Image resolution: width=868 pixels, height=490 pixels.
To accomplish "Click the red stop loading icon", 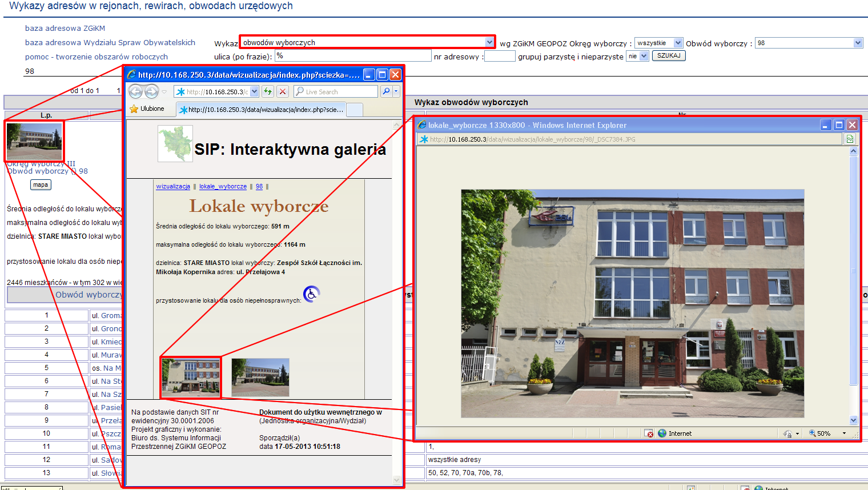I will click(x=283, y=91).
